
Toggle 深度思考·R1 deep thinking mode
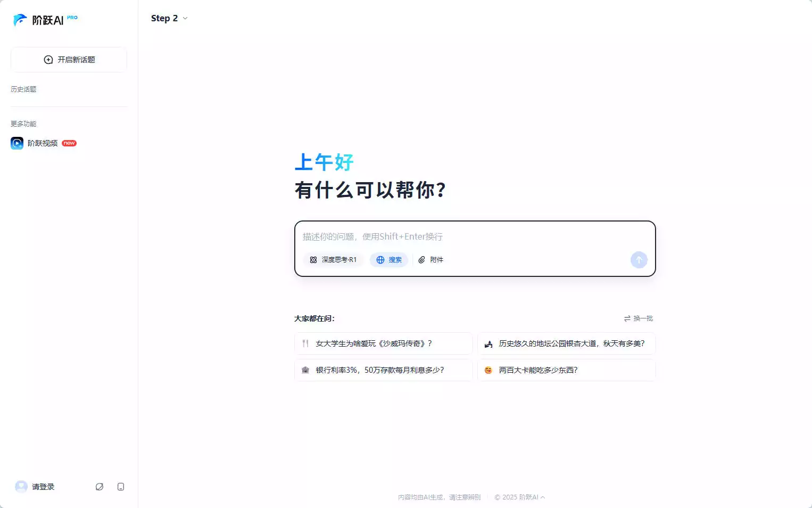coord(333,260)
